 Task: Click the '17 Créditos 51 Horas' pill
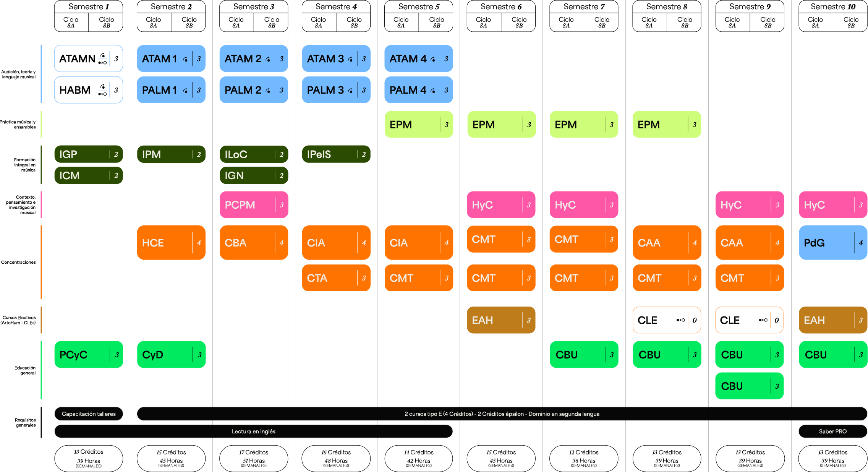[254, 459]
